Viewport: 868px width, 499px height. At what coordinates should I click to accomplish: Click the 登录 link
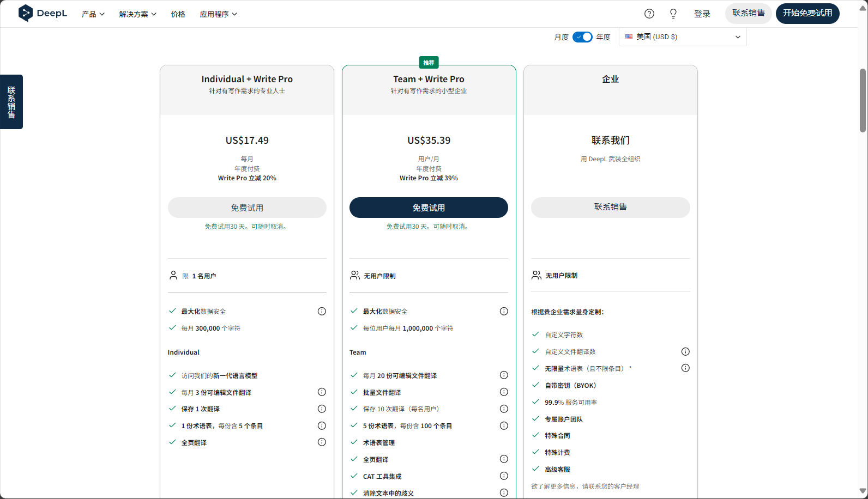(x=702, y=14)
